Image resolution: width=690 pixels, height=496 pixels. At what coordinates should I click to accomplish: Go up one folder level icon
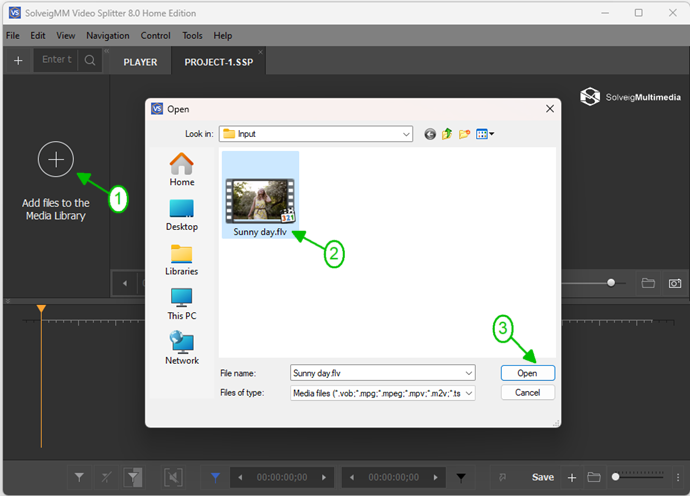click(447, 134)
